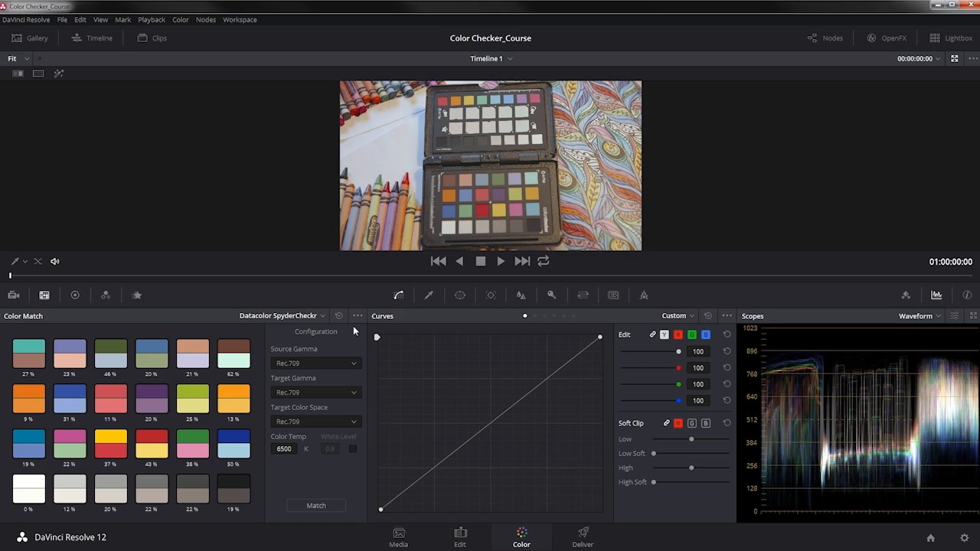Enable Soft Clip blue channel
Image resolution: width=980 pixels, height=551 pixels.
point(706,423)
